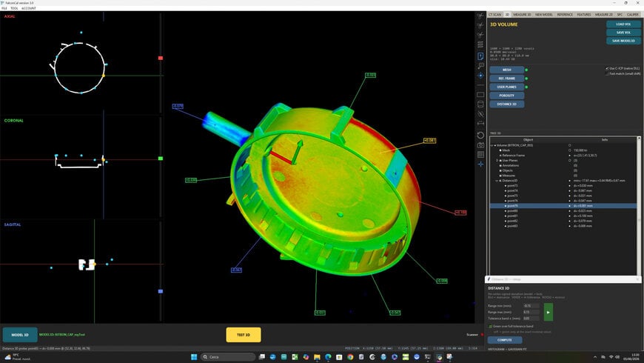Take a snapshot with camera icon

click(x=480, y=145)
